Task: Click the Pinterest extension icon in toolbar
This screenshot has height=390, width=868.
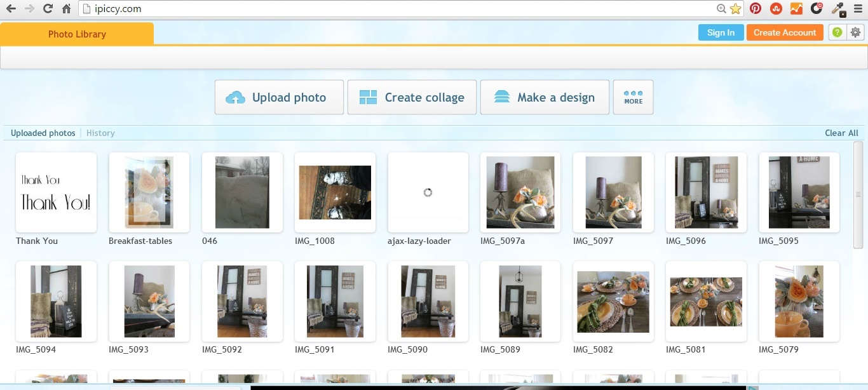Action: pos(756,8)
